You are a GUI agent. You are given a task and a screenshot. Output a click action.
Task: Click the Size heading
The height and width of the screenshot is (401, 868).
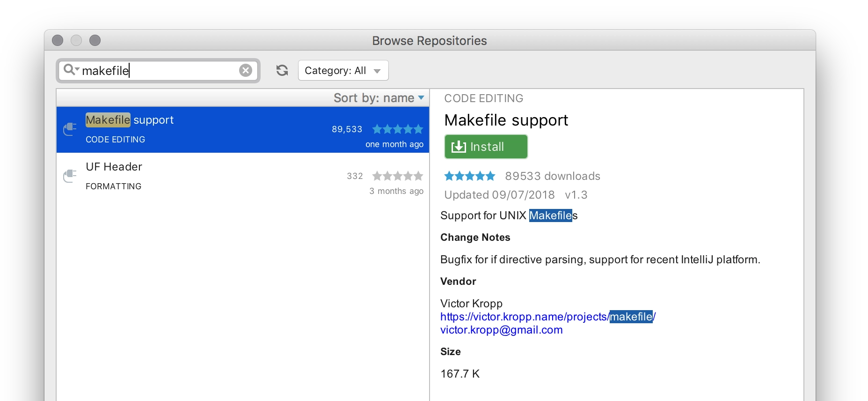pos(451,352)
